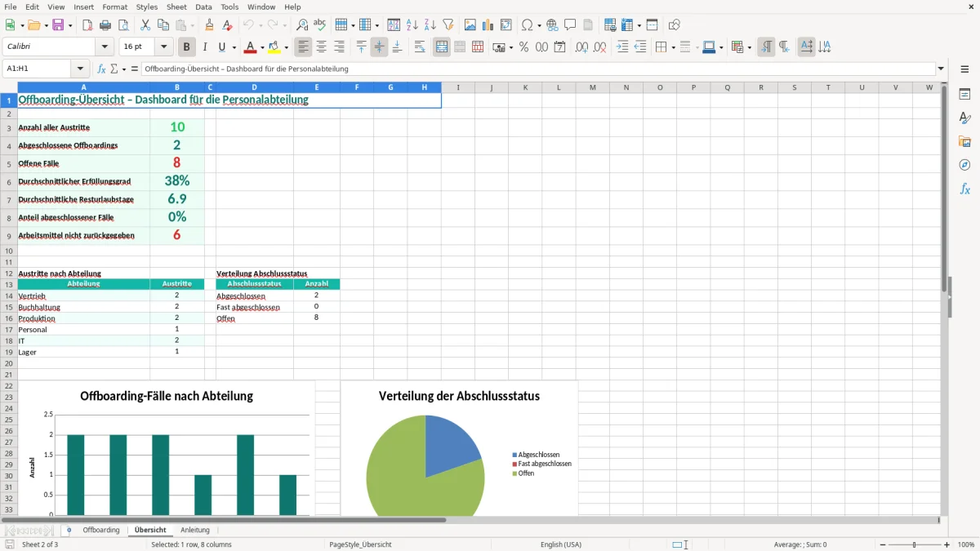Open the Font Size dropdown
Image resolution: width=980 pixels, height=551 pixels.
pyautogui.click(x=164, y=47)
